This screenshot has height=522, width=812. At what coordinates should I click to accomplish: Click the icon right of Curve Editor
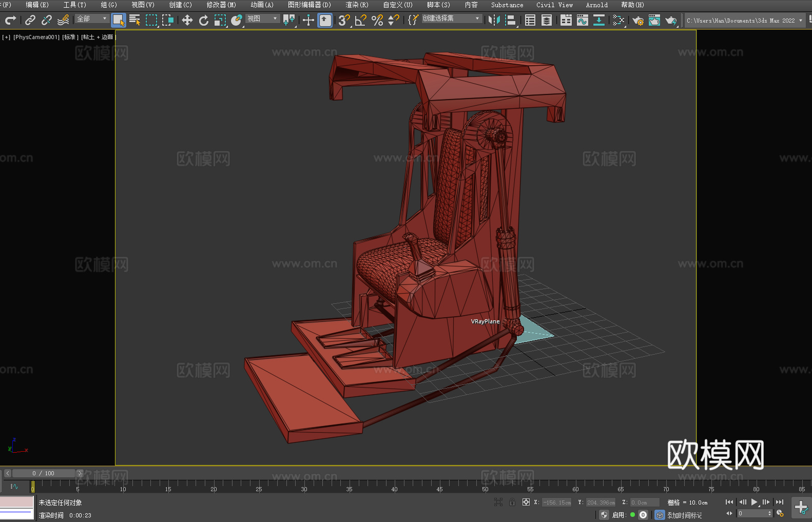(599, 20)
